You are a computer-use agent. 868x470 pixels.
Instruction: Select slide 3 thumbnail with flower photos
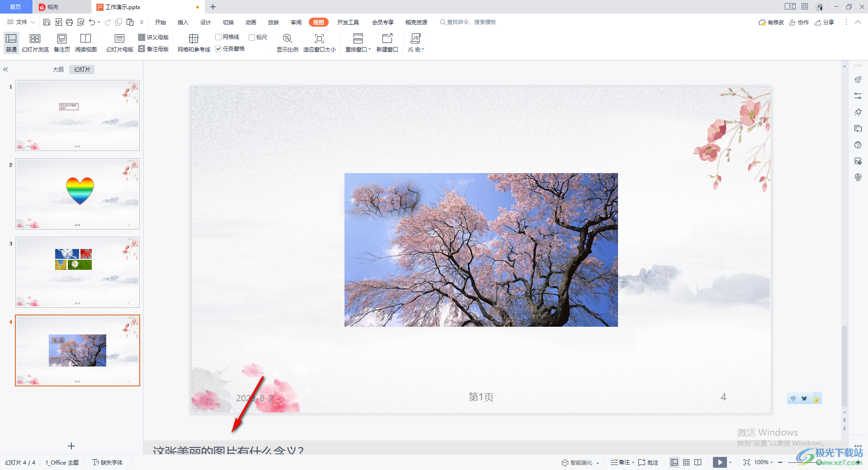(x=77, y=272)
